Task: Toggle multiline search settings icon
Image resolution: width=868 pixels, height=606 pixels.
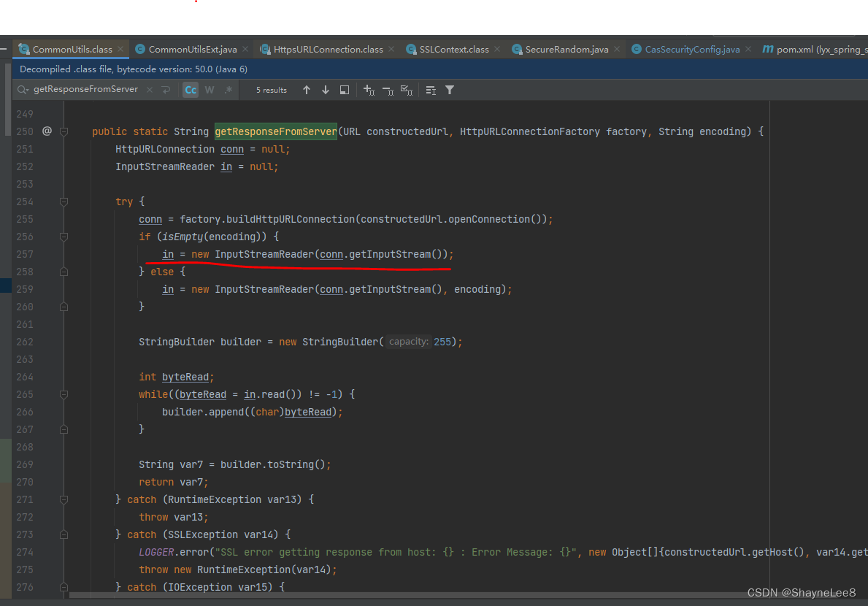Action: point(431,90)
